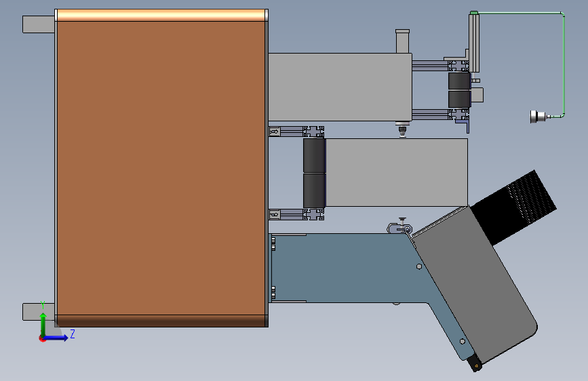Click the black knurled cylinder on housing
This screenshot has width=588, height=381.
click(x=515, y=207)
